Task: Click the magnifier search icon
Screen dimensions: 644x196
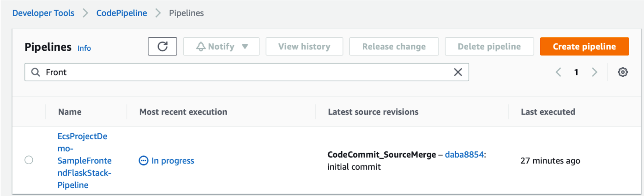Action: click(x=35, y=72)
